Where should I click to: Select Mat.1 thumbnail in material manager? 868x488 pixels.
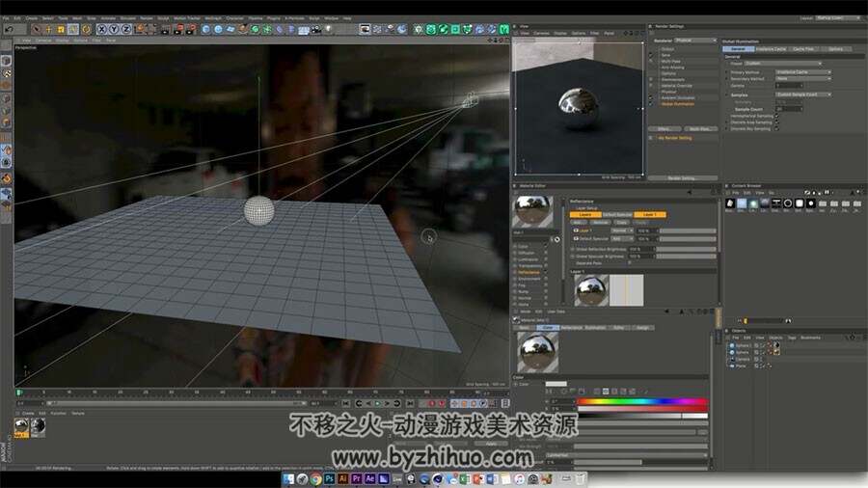[21, 426]
